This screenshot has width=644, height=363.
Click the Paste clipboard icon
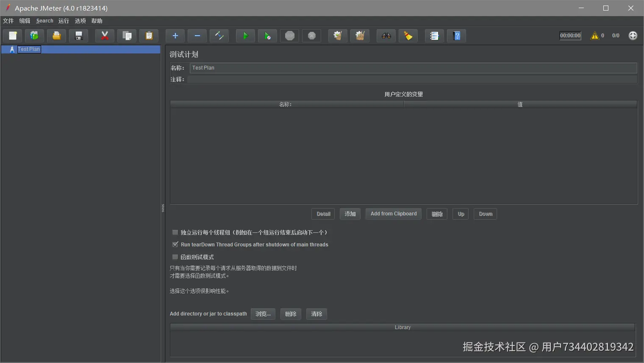click(149, 36)
